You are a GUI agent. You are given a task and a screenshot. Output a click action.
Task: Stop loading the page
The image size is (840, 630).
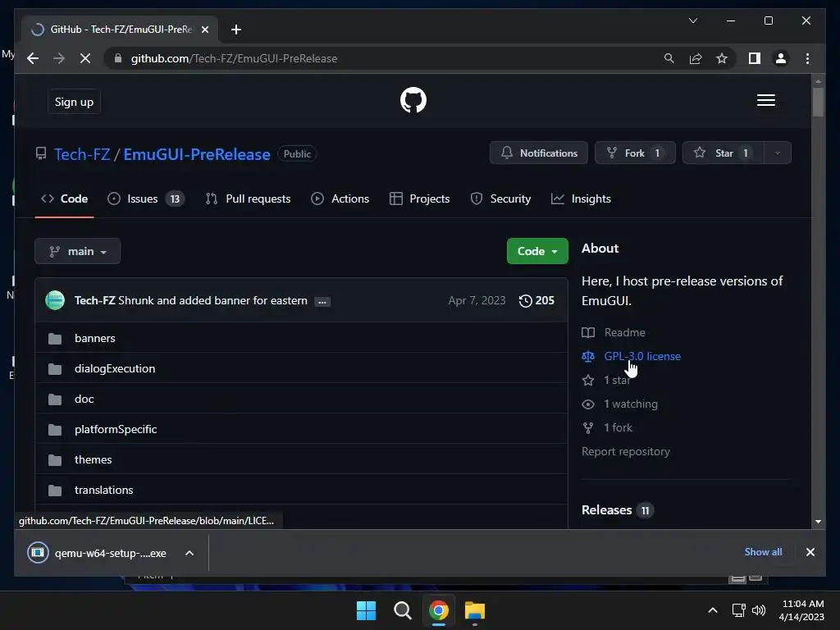(85, 58)
